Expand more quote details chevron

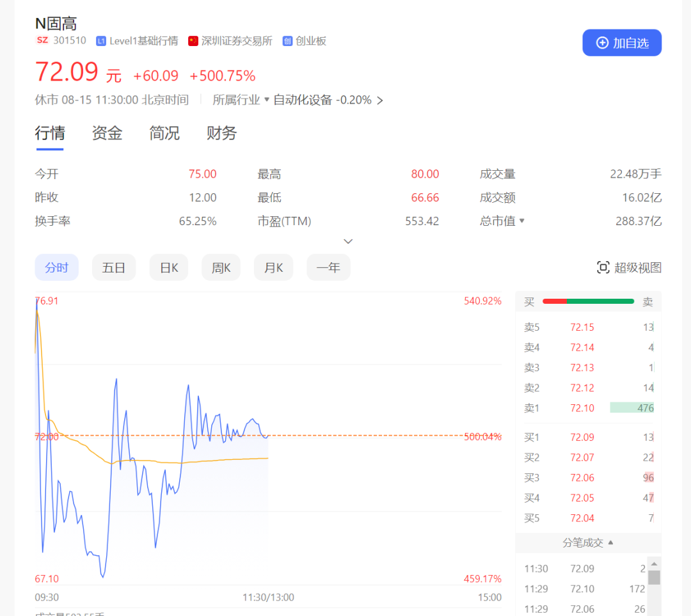pos(348,241)
